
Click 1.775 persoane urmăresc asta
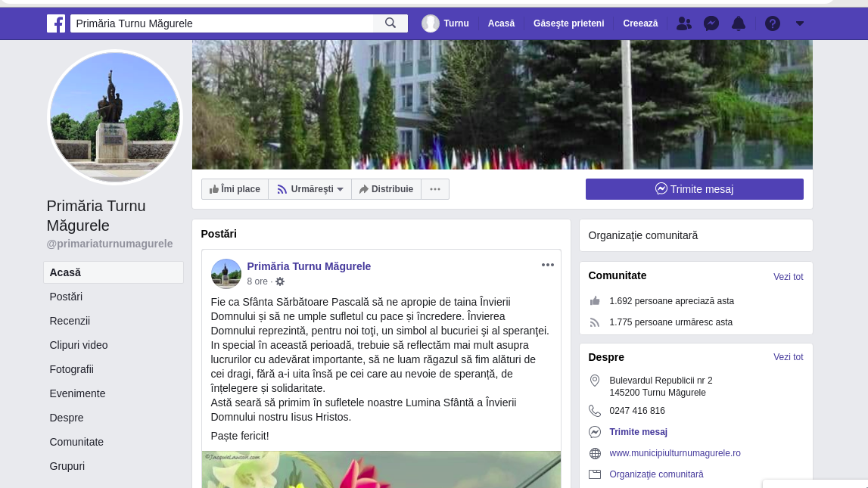point(671,322)
